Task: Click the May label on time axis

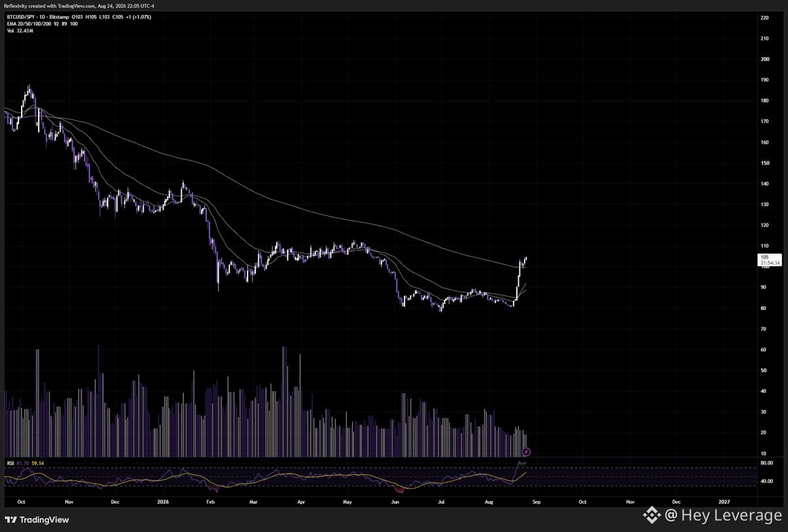Action: [x=349, y=501]
